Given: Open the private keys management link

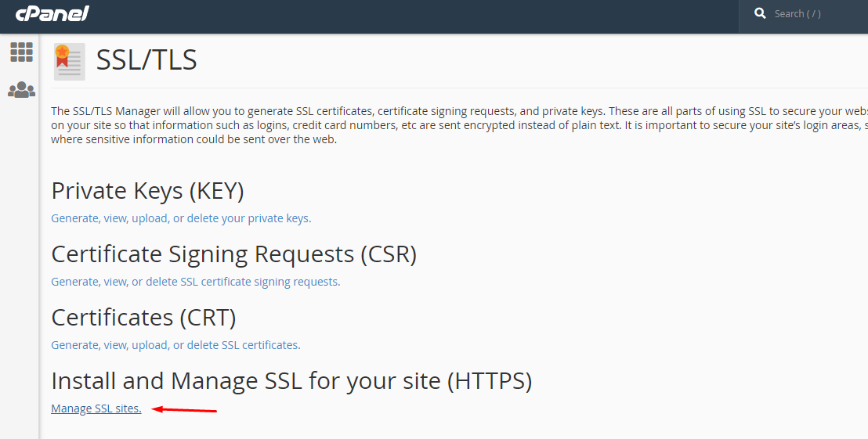Looking at the screenshot, I should pyautogui.click(x=181, y=218).
